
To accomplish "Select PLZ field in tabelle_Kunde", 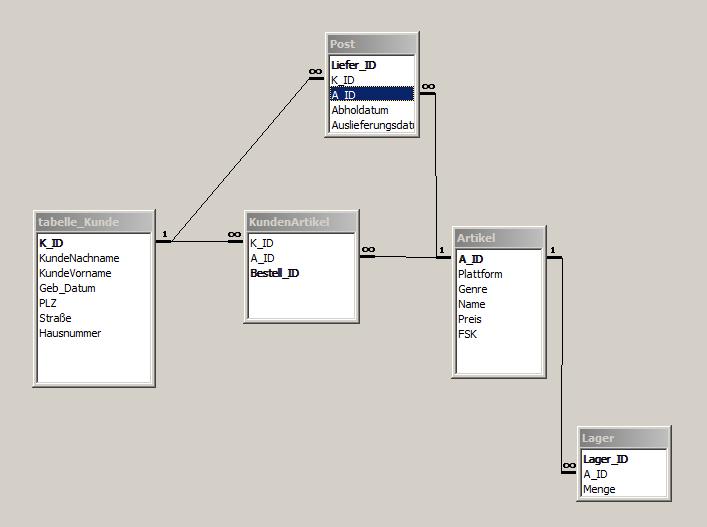I will click(94, 303).
